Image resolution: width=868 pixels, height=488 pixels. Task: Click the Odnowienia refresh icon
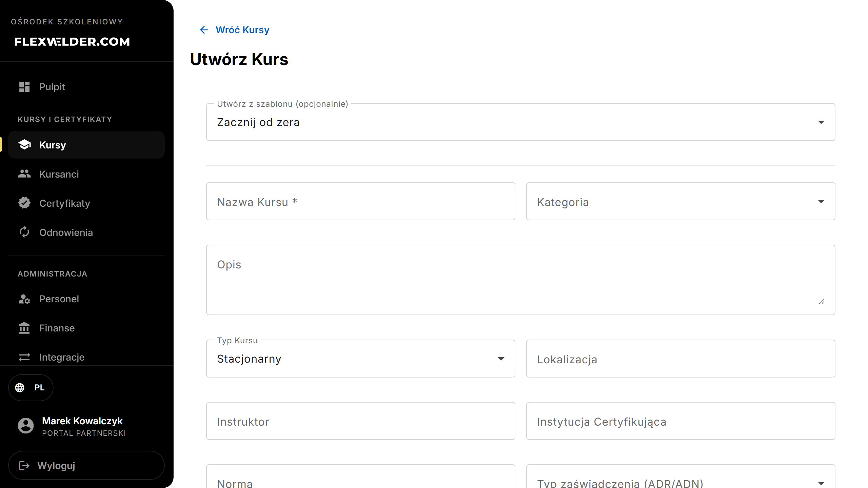click(24, 232)
